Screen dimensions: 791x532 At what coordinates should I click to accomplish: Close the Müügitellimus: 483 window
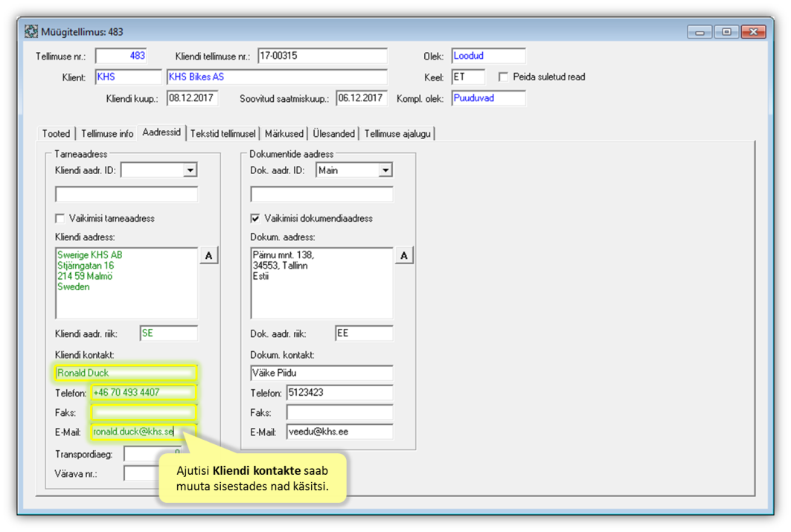[754, 32]
